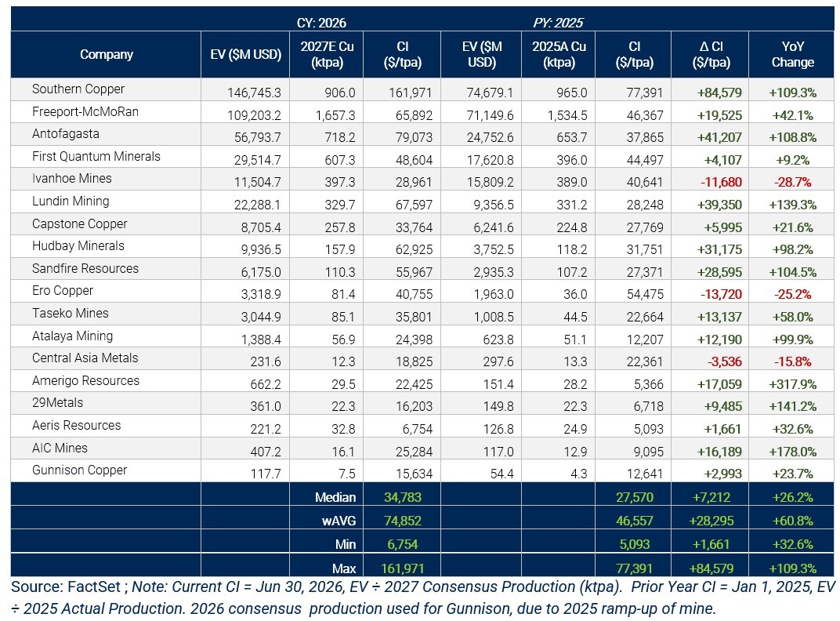
Task: Click the YoY Change column header
Action: pyautogui.click(x=792, y=54)
